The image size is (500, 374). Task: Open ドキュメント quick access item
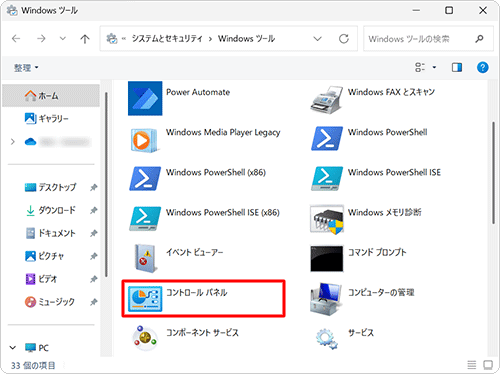[51, 233]
